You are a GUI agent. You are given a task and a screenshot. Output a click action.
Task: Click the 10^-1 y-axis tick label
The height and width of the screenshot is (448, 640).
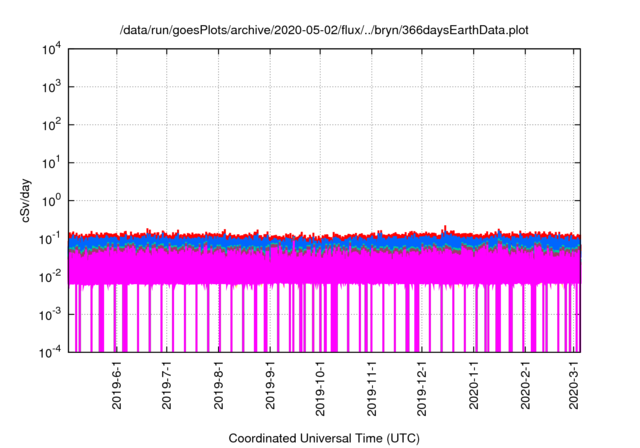(50, 239)
